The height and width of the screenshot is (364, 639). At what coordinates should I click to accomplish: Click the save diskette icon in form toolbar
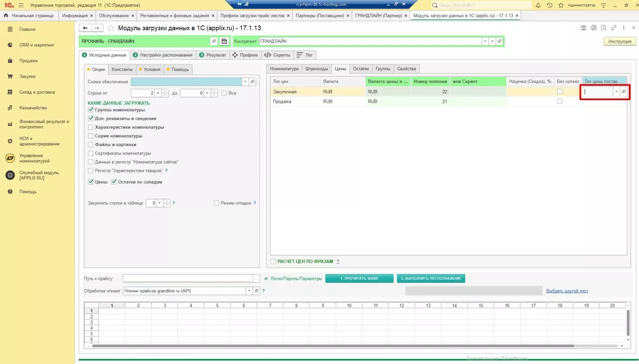[x=584, y=28]
